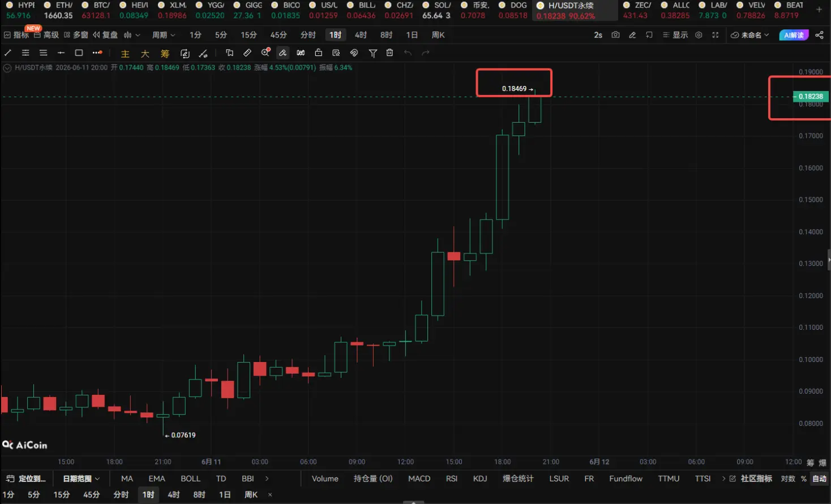This screenshot has width=831, height=504.
Task: Click the current price label 0.18238
Action: pyautogui.click(x=811, y=96)
